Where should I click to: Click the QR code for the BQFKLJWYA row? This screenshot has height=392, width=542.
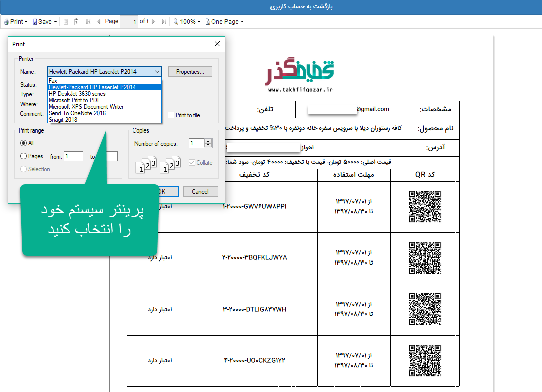tap(425, 257)
